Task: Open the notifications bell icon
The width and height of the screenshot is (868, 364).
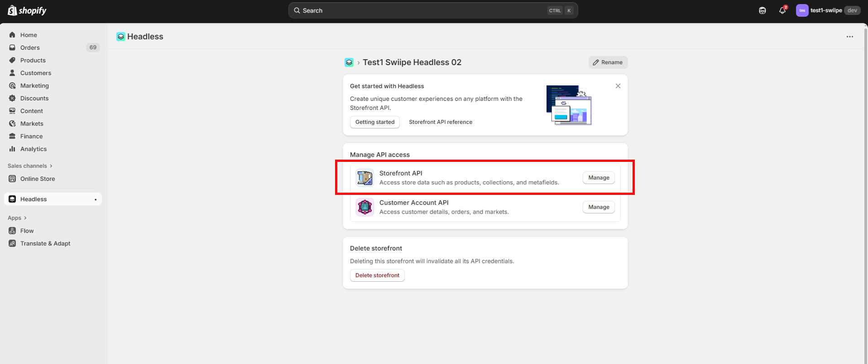Action: point(782,10)
